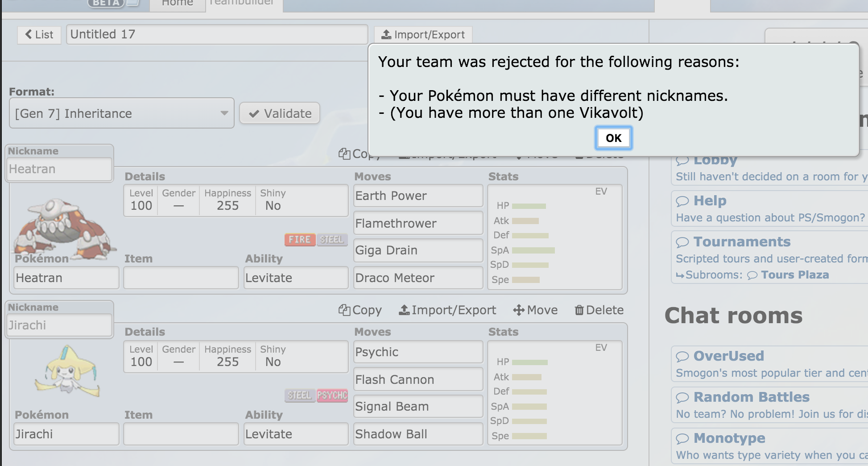This screenshot has width=868, height=466.
Task: Select Jirachi's move Psychic
Action: [x=418, y=352]
